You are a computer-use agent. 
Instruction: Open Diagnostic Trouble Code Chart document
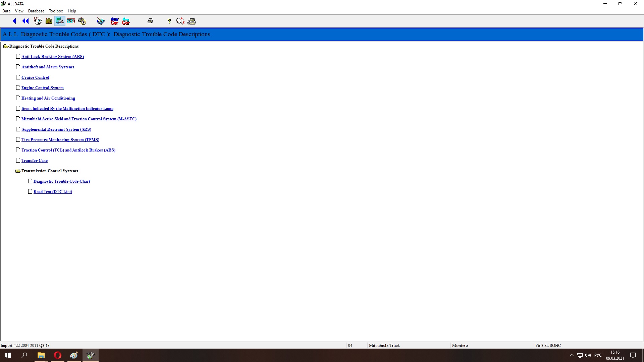click(x=62, y=181)
